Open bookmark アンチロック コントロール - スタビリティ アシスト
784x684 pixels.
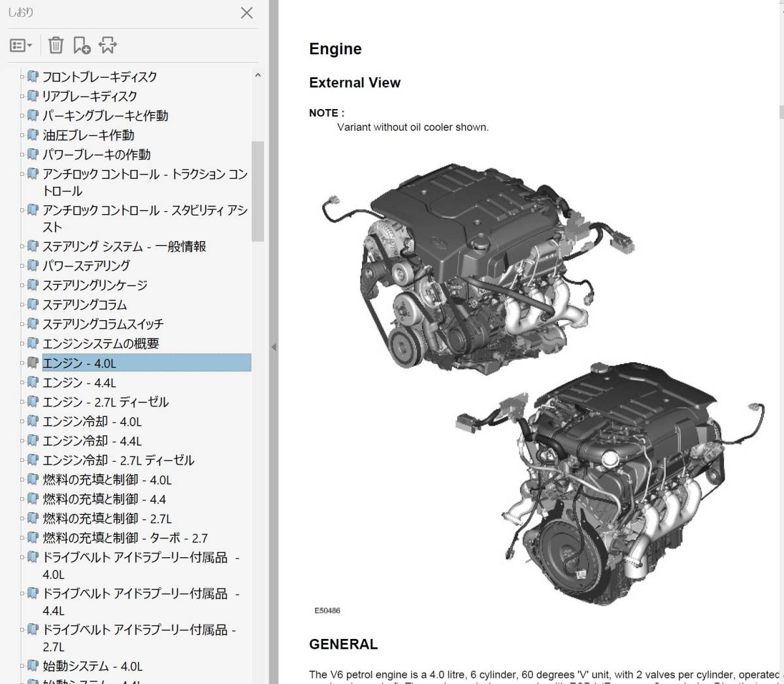pos(145,218)
